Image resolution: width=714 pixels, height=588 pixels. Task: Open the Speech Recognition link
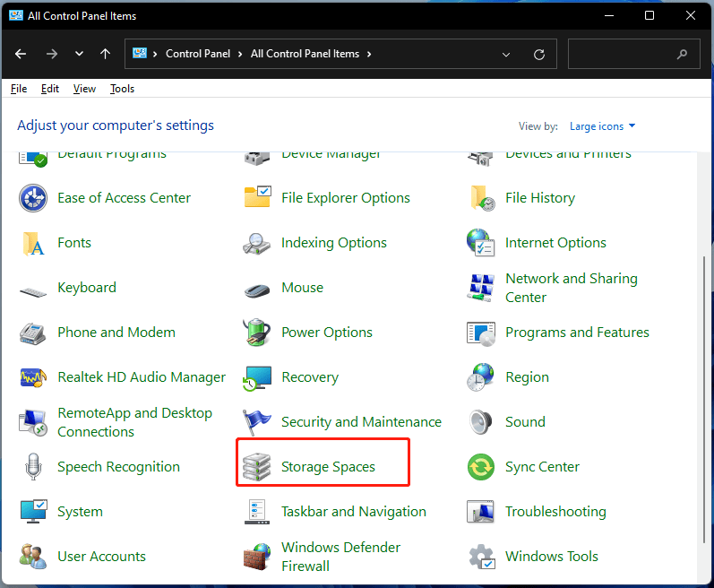pyautogui.click(x=118, y=467)
